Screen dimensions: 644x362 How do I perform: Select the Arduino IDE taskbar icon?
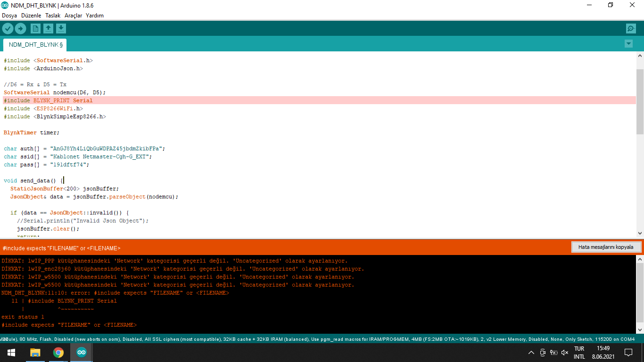click(81, 352)
